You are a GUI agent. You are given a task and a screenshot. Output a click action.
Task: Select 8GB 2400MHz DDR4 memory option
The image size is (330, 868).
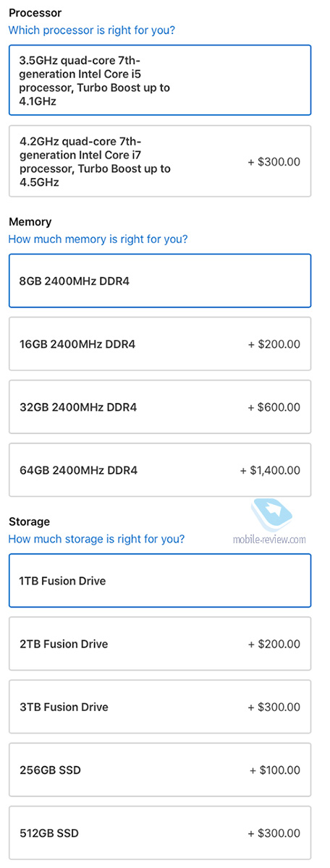160,281
